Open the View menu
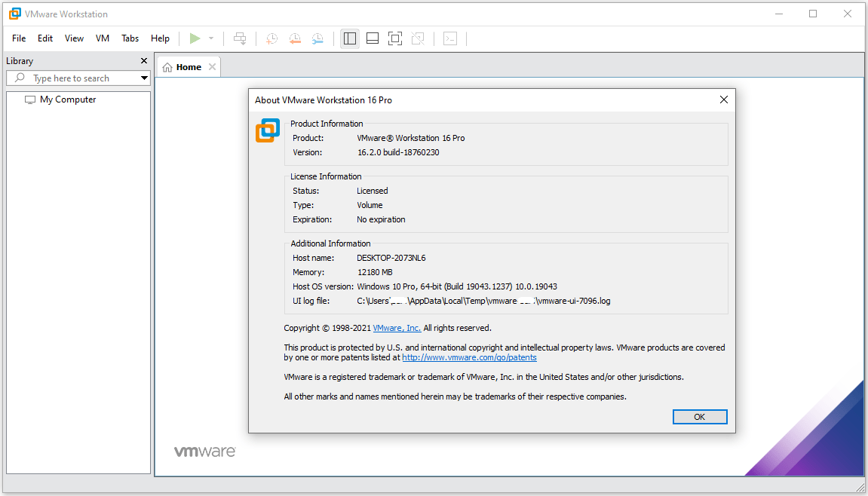Image resolution: width=868 pixels, height=496 pixels. coord(74,38)
